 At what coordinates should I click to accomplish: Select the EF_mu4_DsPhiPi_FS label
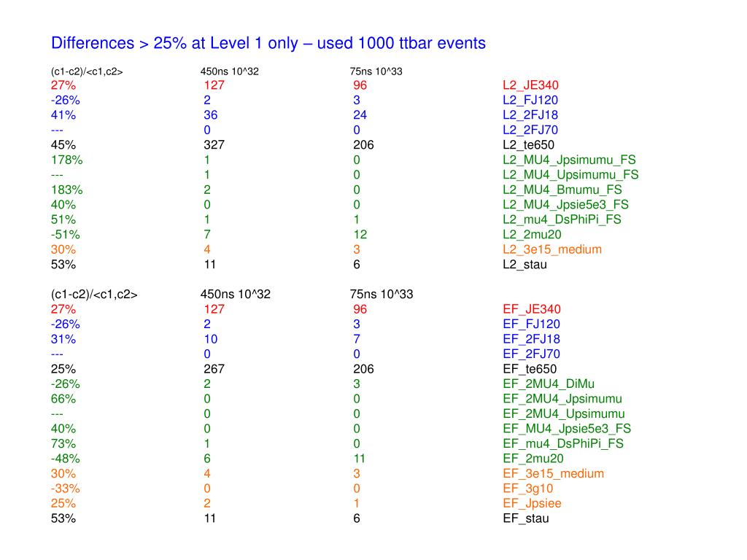(563, 444)
